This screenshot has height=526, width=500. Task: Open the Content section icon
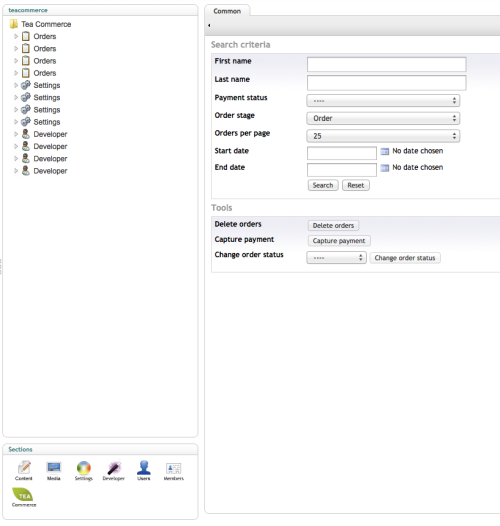click(x=24, y=467)
